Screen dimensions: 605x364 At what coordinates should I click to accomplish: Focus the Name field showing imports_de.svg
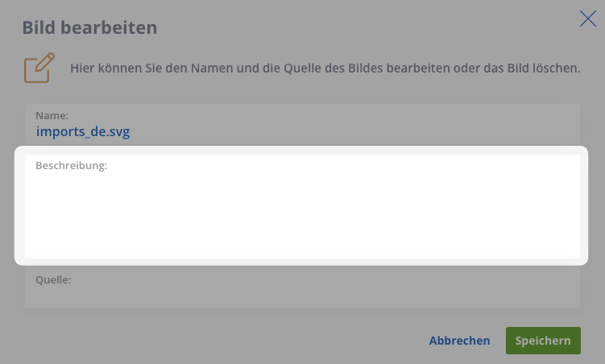pos(302,125)
